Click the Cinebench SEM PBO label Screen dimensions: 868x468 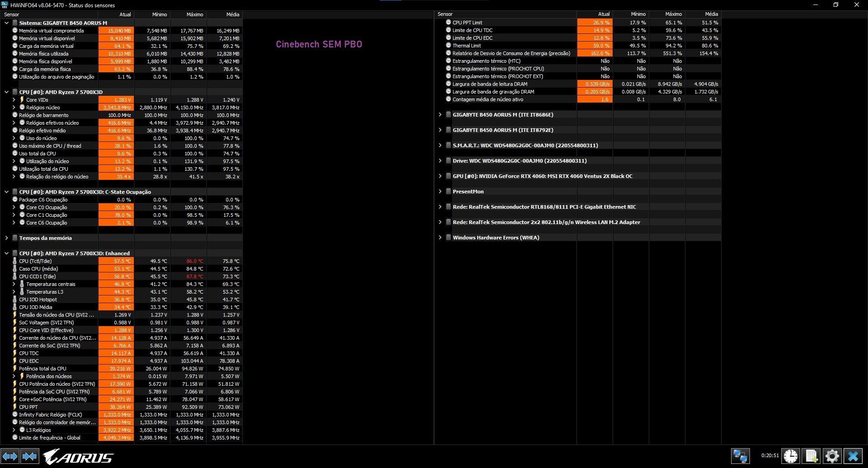tap(319, 44)
